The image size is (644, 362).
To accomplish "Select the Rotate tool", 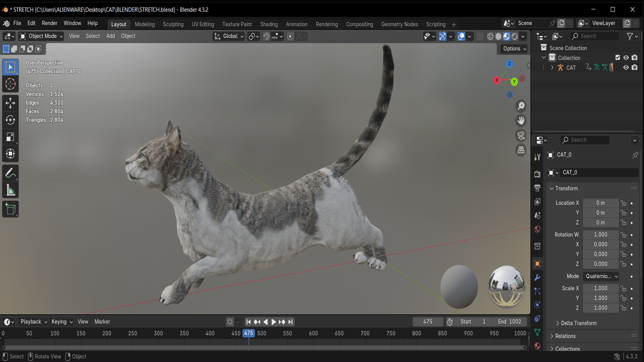I will 10,120.
